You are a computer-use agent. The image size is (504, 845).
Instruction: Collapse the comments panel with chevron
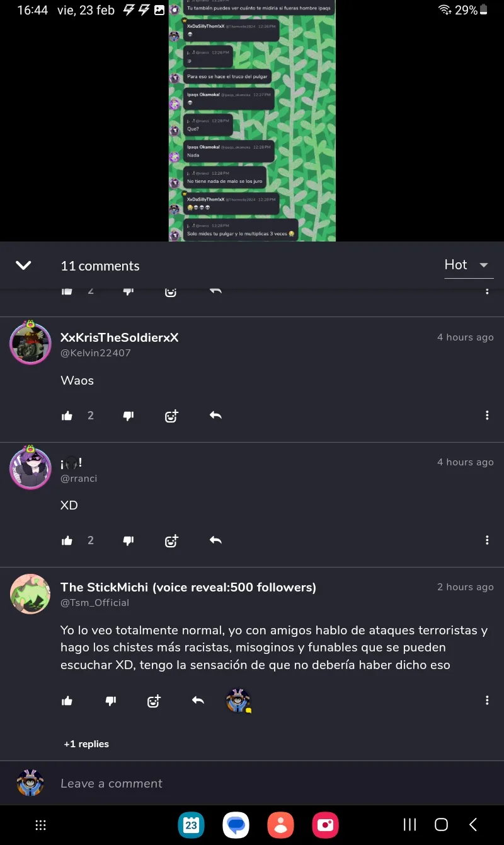pyautogui.click(x=23, y=265)
